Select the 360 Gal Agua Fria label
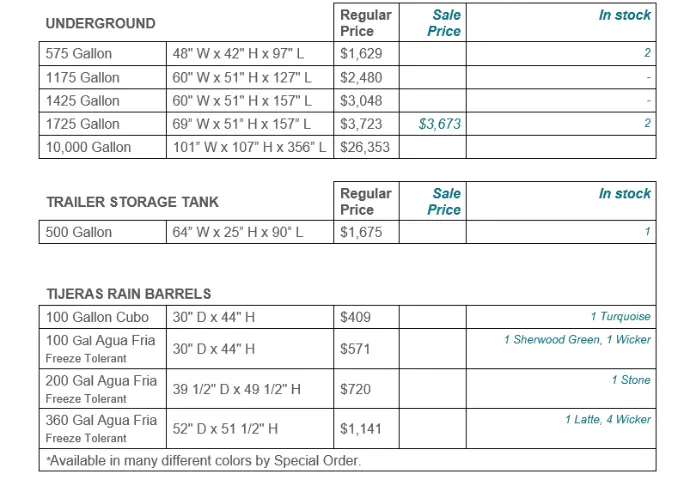Screen dimensions: 690x480 (x=101, y=420)
